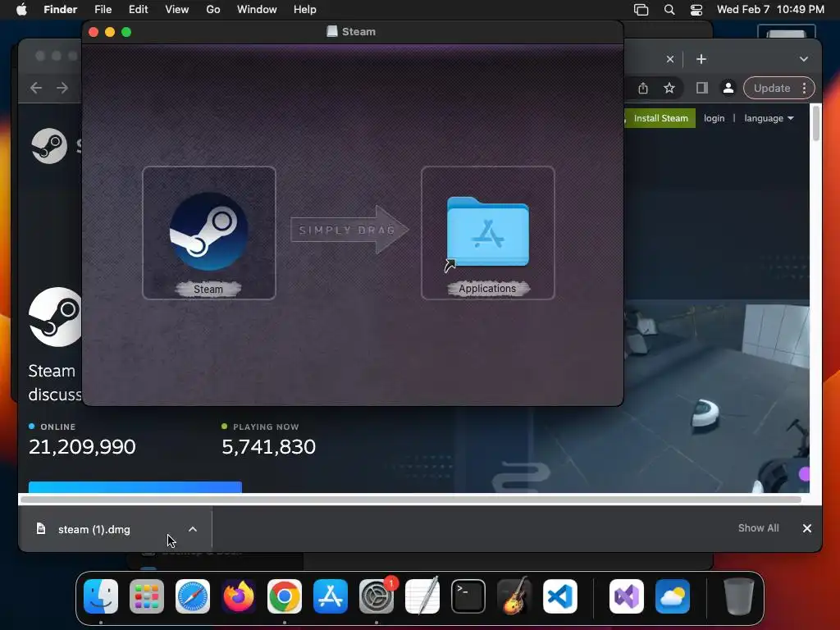Launch Firefox from the dock
The width and height of the screenshot is (840, 630).
(x=239, y=596)
